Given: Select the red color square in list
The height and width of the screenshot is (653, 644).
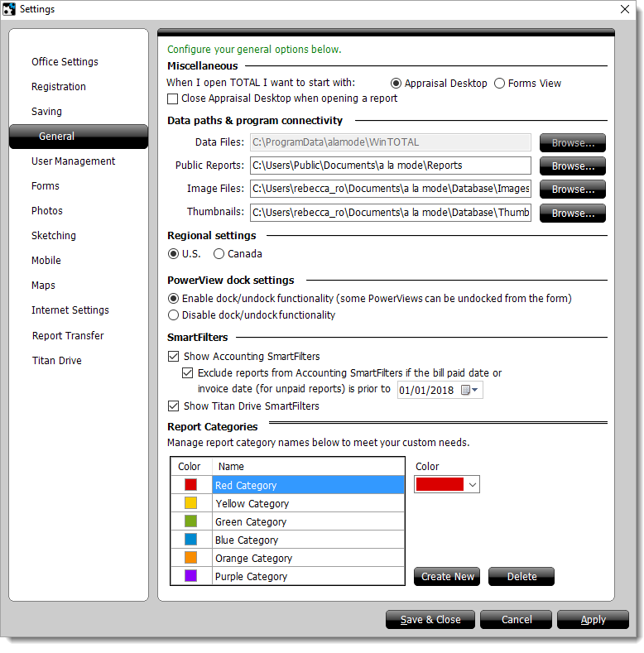Looking at the screenshot, I should tap(191, 485).
